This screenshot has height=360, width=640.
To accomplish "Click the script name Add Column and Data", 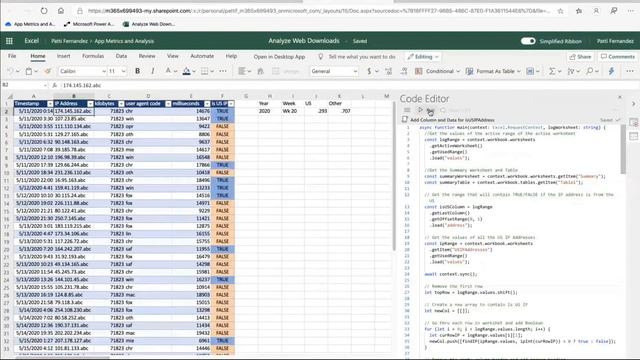I will click(452, 120).
